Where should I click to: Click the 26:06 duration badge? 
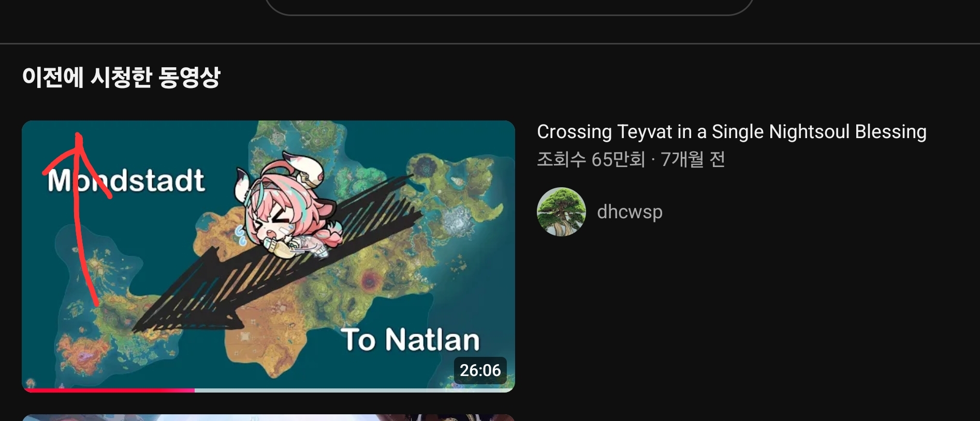(480, 370)
